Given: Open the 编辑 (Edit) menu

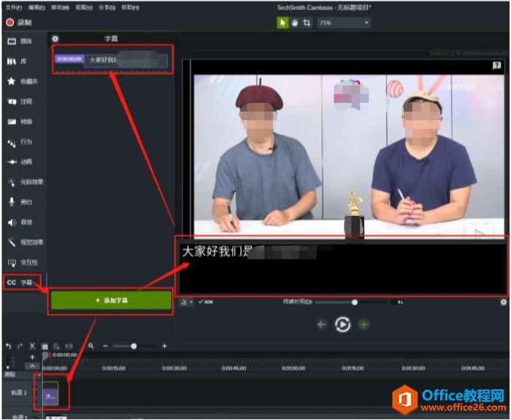Looking at the screenshot, I should click(x=36, y=7).
